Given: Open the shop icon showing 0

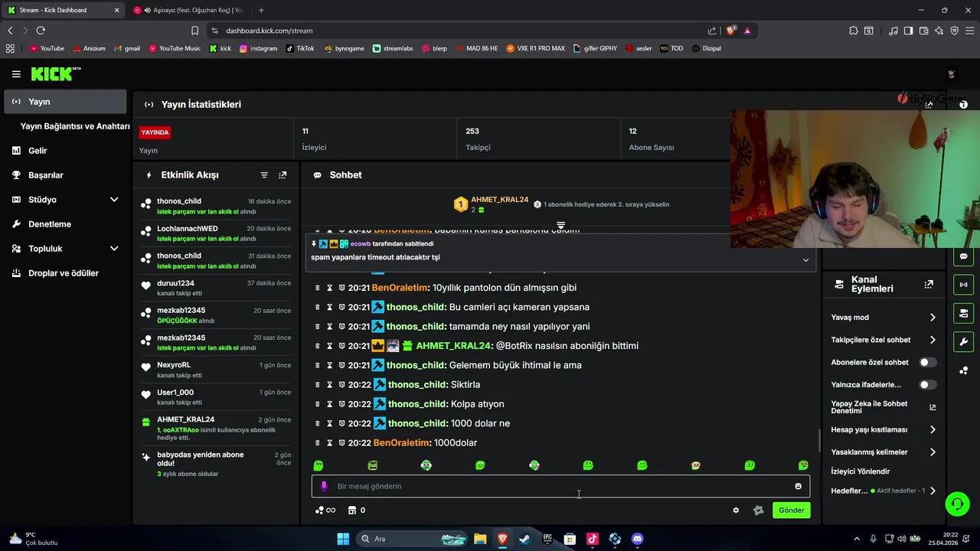Looking at the screenshot, I should click(356, 510).
